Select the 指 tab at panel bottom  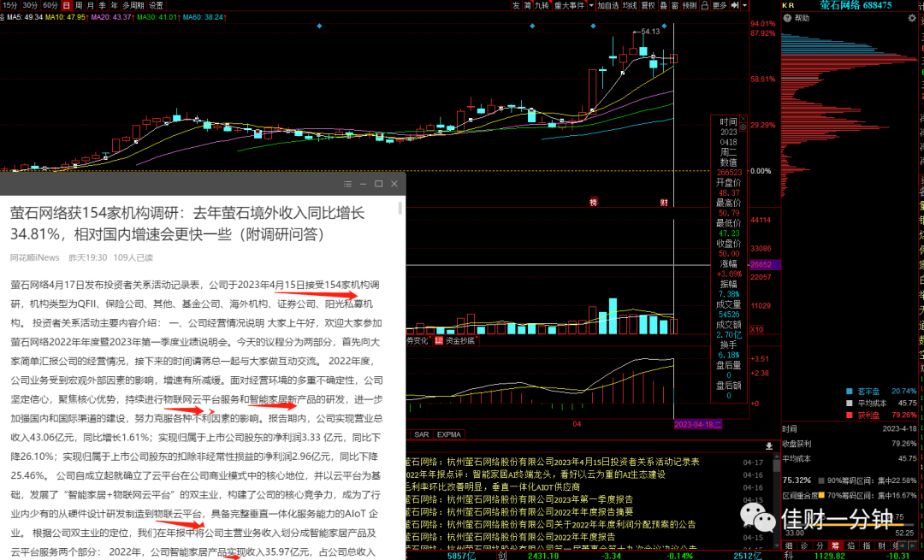coord(867,545)
